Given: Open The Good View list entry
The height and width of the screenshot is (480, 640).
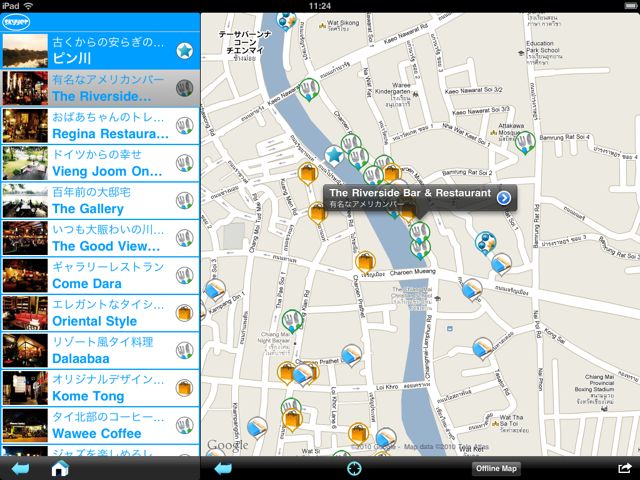Looking at the screenshot, I should (x=100, y=238).
